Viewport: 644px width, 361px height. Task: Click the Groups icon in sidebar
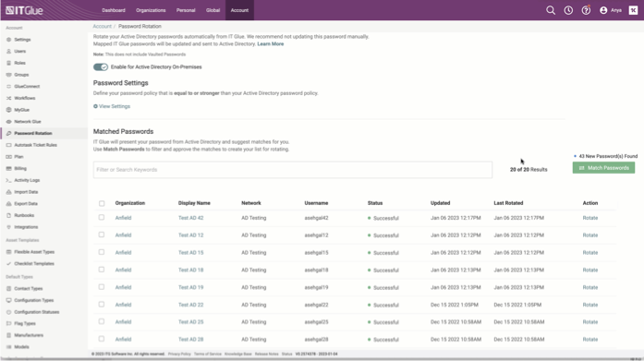point(8,75)
